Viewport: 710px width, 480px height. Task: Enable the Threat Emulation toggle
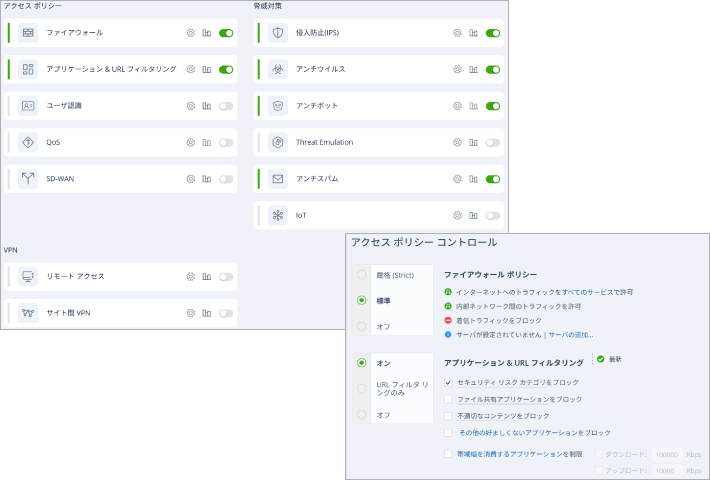point(493,143)
